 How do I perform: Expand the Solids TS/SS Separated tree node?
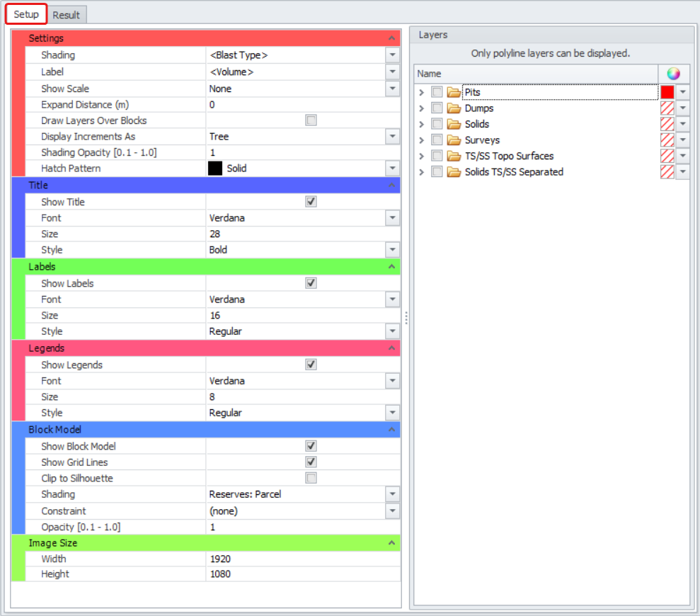click(x=421, y=172)
